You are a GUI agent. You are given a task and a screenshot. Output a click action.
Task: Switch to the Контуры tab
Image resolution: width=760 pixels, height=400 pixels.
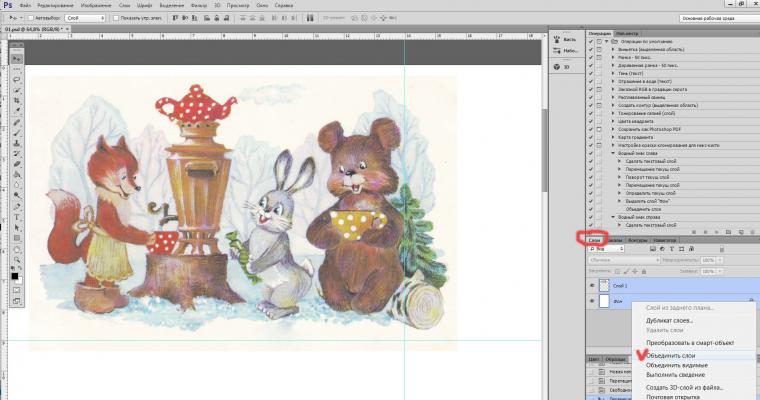click(x=637, y=240)
